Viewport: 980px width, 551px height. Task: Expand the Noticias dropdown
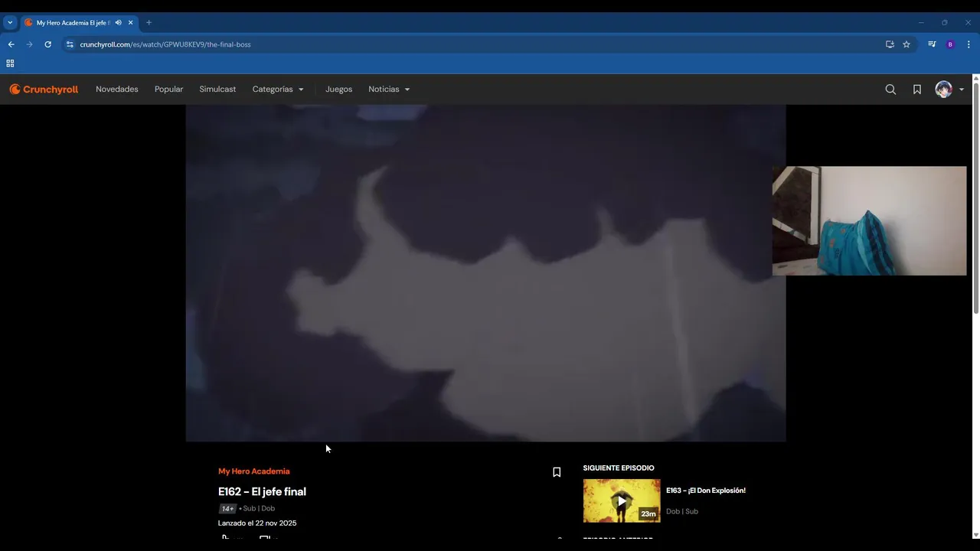389,90
